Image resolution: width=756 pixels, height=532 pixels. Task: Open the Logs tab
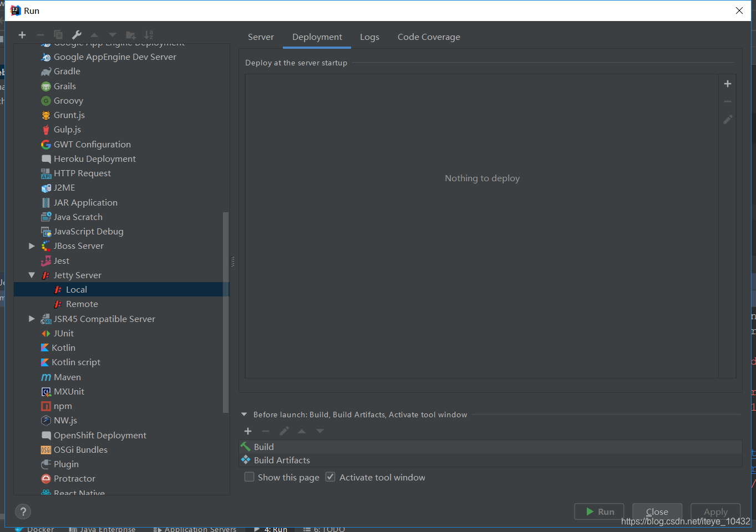coord(369,37)
